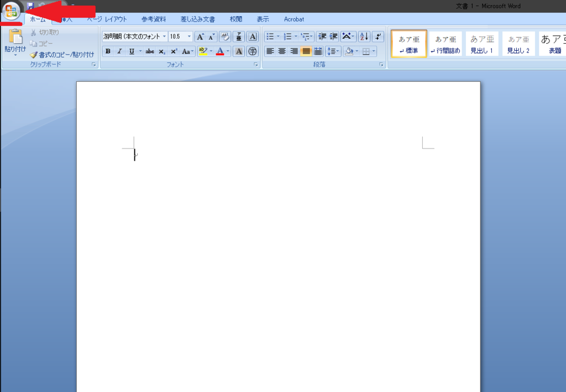566x392 pixels.
Task: Click the character shading A icon
Action: (x=239, y=51)
